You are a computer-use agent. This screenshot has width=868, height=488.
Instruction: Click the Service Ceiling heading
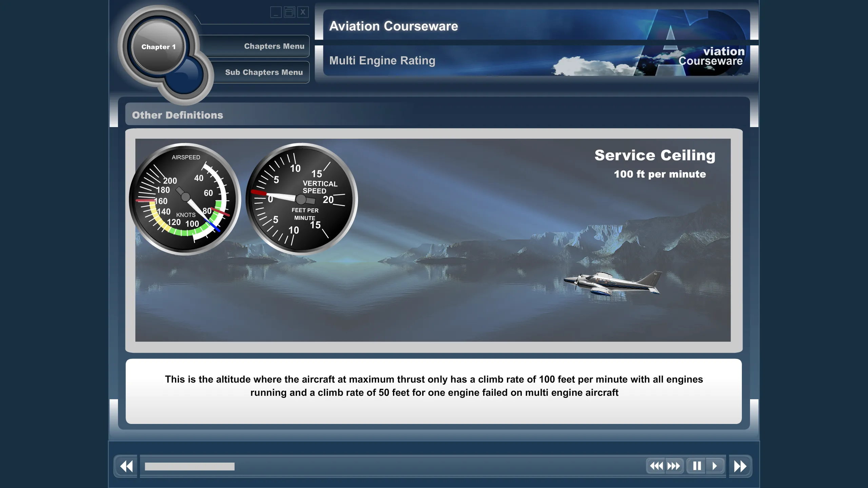654,155
